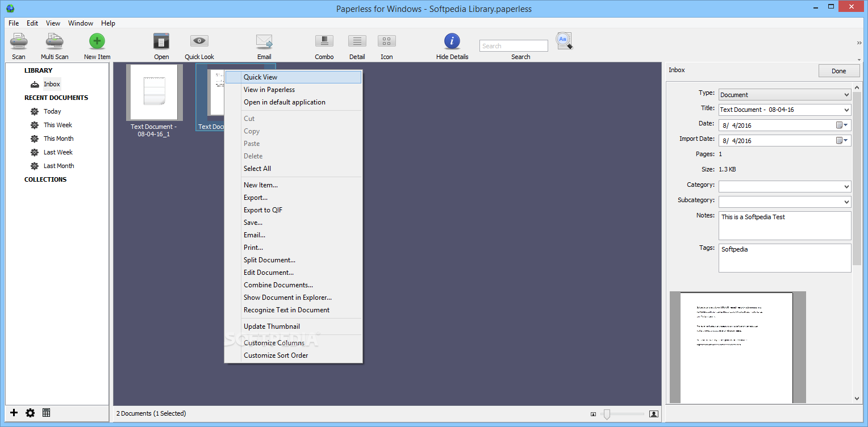Choose Show Document in Explorer...
868x427 pixels.
pyautogui.click(x=294, y=298)
